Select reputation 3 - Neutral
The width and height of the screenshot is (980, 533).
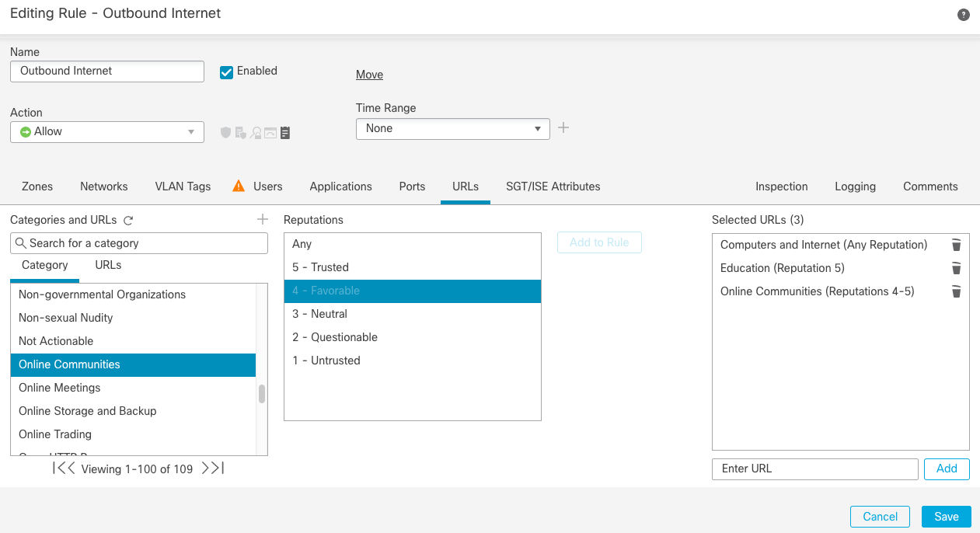pos(413,314)
